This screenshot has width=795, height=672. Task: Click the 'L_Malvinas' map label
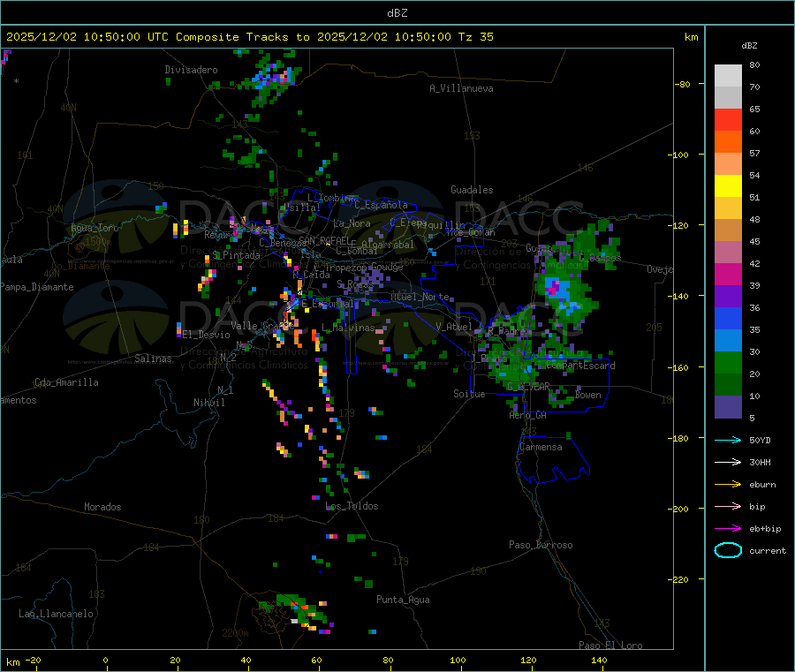coord(348,328)
